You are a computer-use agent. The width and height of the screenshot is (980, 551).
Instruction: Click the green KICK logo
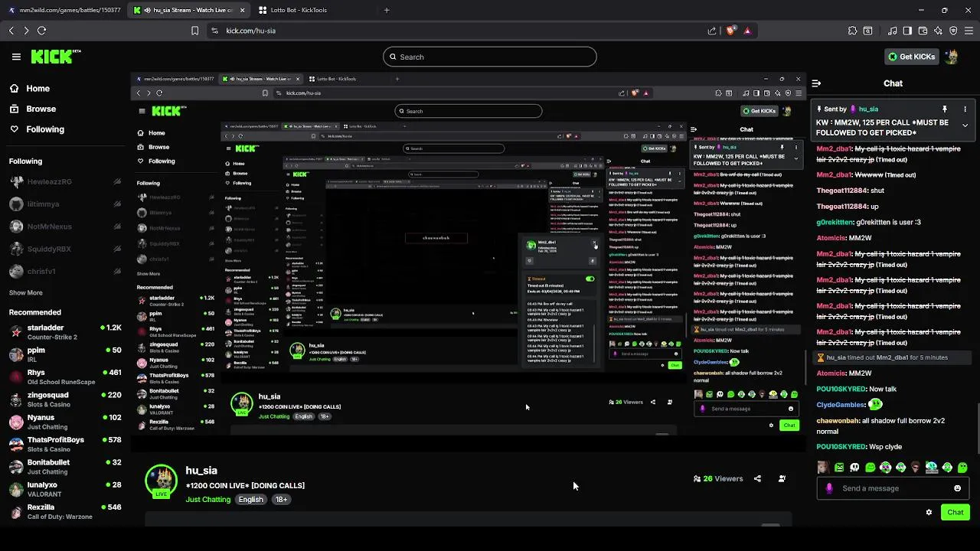(55, 57)
